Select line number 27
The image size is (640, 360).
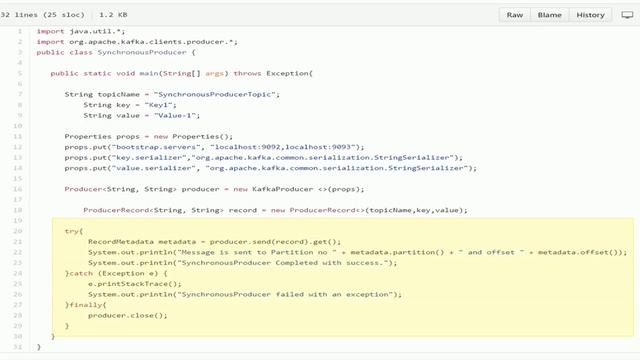(18, 304)
